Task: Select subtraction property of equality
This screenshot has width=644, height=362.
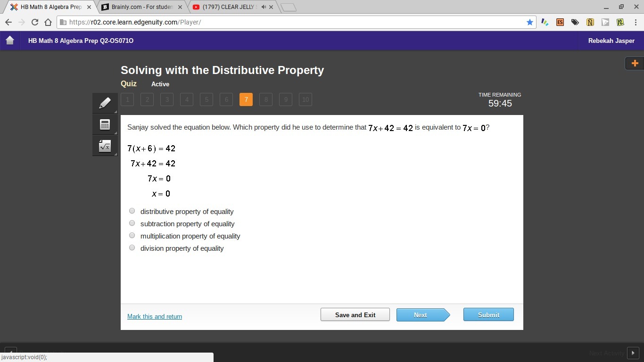Action: click(132, 223)
